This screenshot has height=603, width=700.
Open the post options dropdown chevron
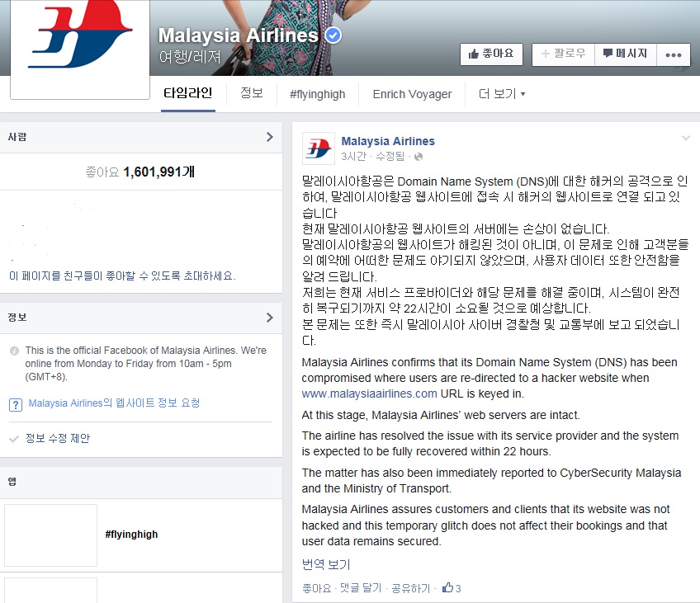(686, 139)
